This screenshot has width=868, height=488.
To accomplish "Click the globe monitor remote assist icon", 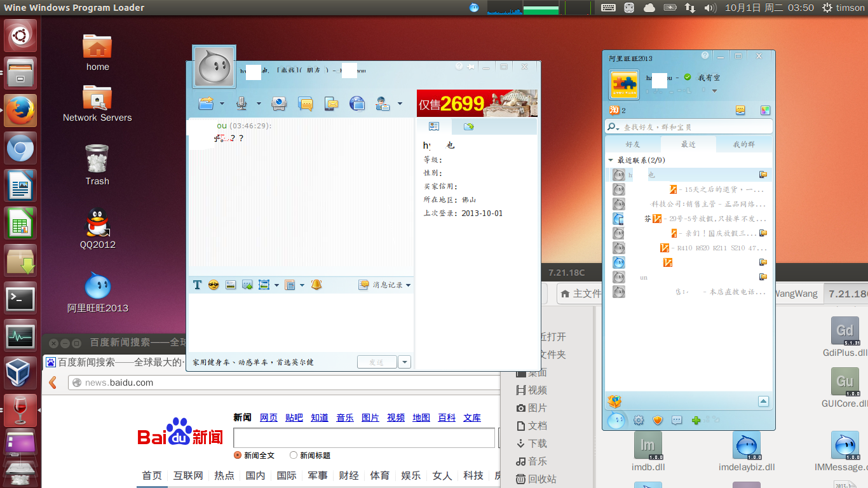I will (x=357, y=104).
